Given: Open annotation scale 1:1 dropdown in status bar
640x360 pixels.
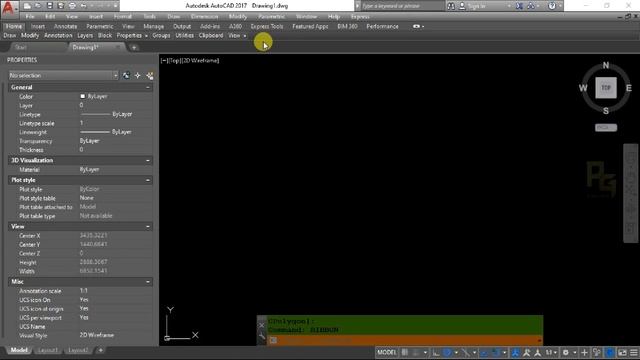Looking at the screenshot, I should (551, 352).
